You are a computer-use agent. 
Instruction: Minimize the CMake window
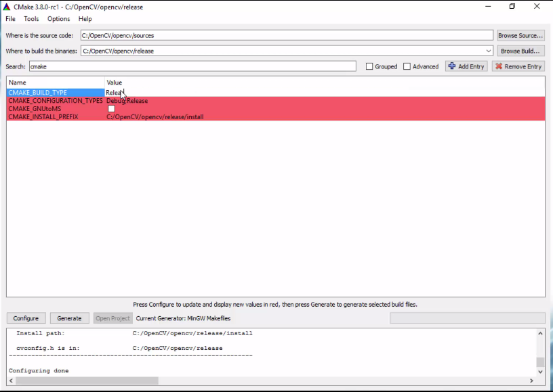click(488, 6)
